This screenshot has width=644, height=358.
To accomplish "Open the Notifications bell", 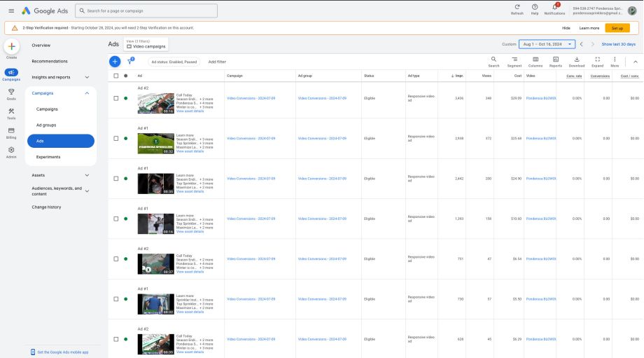I will [554, 7].
